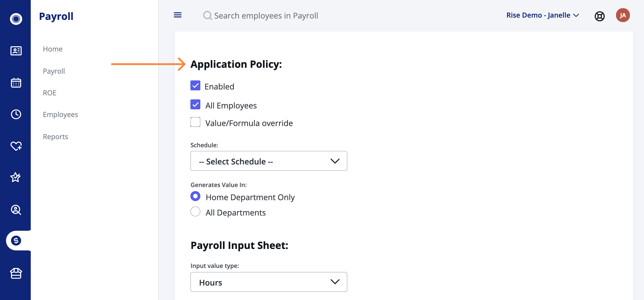The height and width of the screenshot is (300, 644).
Task: Select All Departments radio button
Action: 195,212
